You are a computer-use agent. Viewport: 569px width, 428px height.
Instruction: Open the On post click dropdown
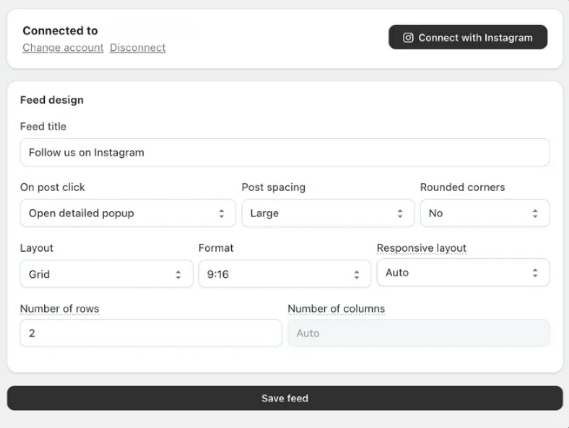tap(128, 213)
